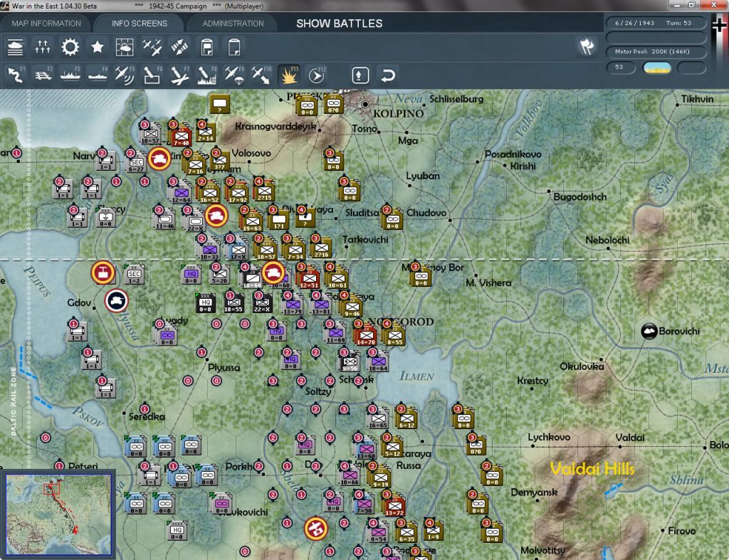This screenshot has height=560, width=729.
Task: Click the Demyansk town label
Action: coord(534,492)
